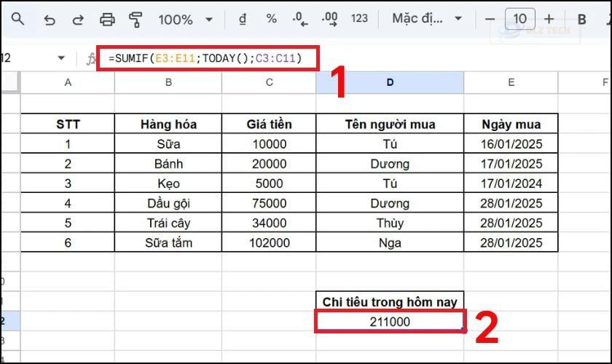612x364 pixels.
Task: Click date 28/01/2025 in Thùy row
Action: point(511,223)
